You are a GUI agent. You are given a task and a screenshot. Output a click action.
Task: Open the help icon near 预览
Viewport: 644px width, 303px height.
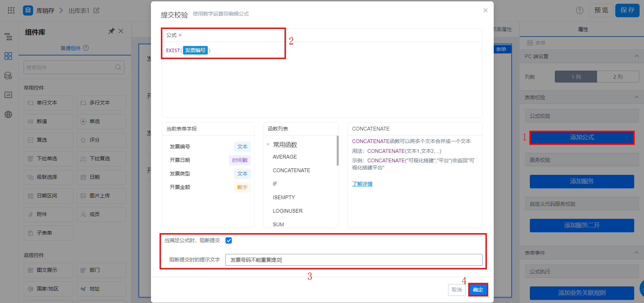click(579, 10)
